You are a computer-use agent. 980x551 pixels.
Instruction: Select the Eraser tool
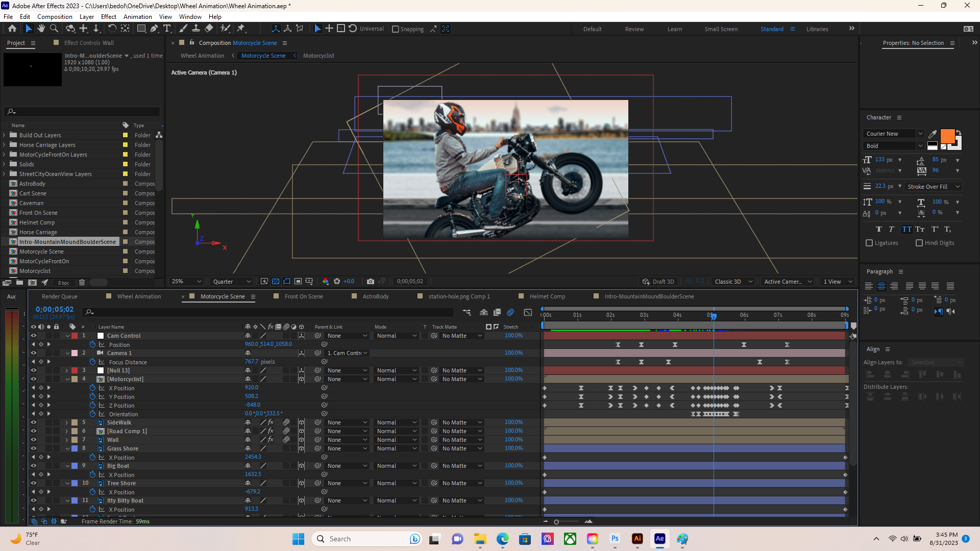[x=209, y=29]
